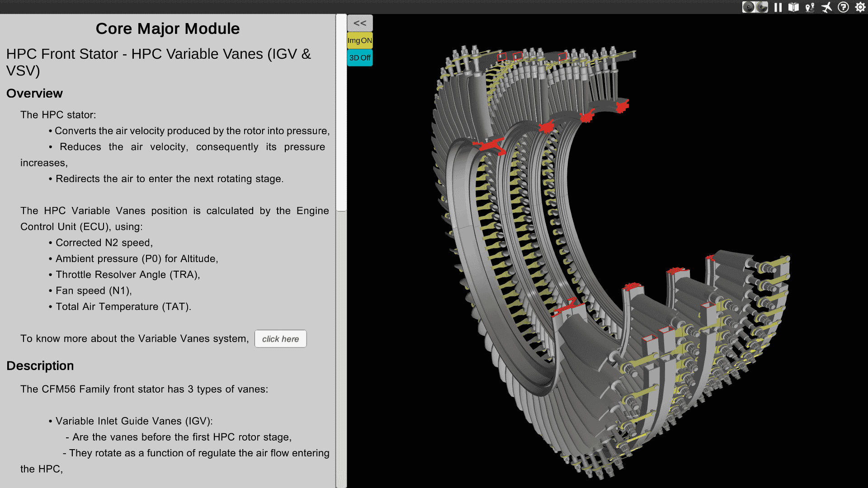Image resolution: width=868 pixels, height=488 pixels.
Task: Select the full engine view icon
Action: 749,7
